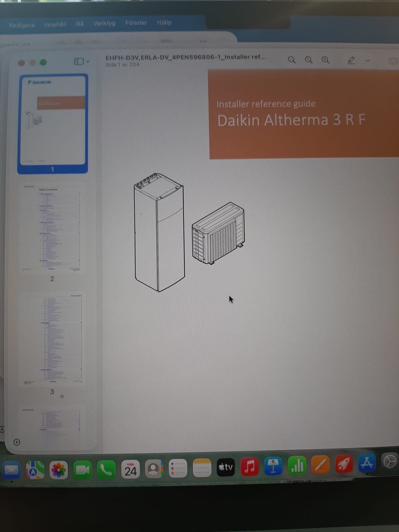
Task: Click the page number 2 label
Action: coord(52,279)
